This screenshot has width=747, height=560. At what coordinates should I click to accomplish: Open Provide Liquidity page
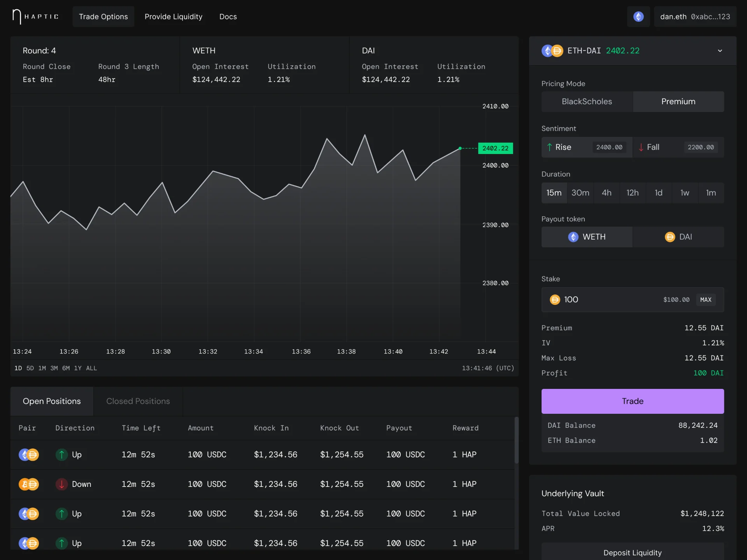[174, 17]
